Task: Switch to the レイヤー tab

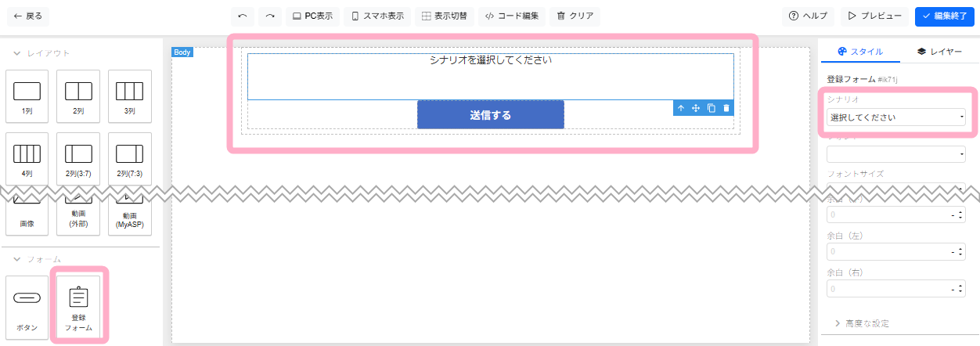Action: (939, 52)
